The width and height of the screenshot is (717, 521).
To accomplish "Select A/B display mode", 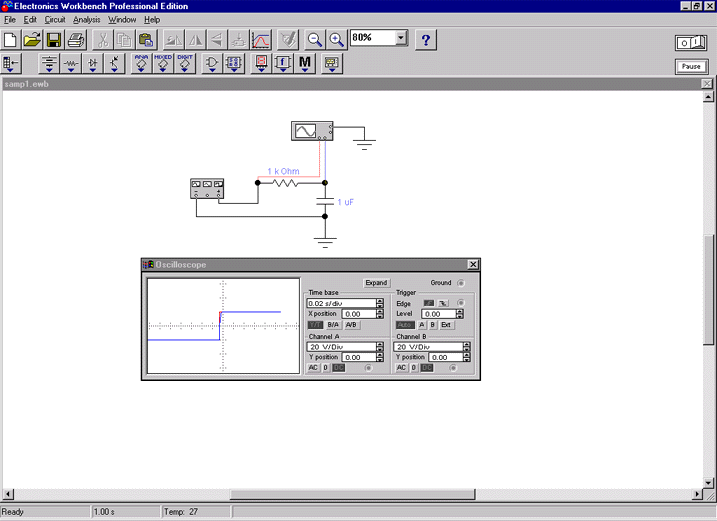I will (351, 325).
